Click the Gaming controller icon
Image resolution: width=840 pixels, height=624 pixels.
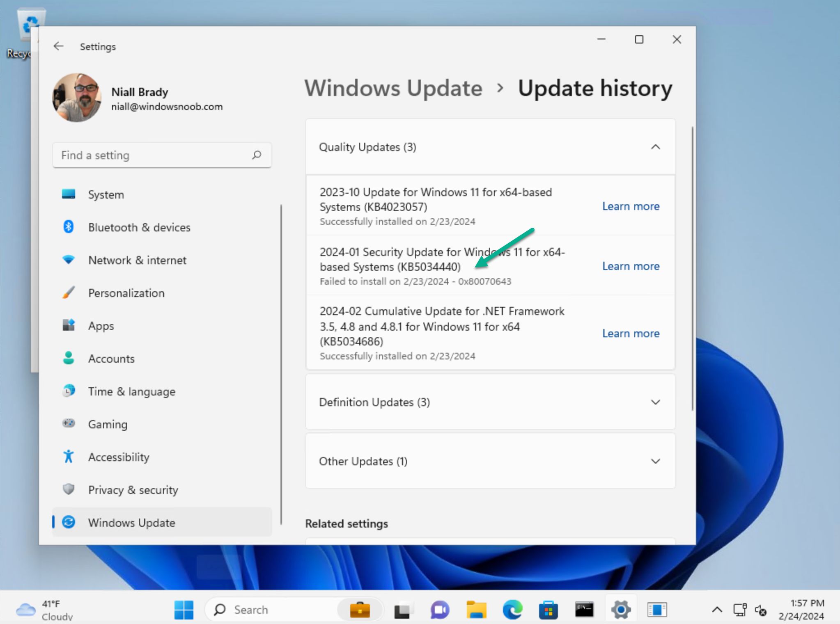pyautogui.click(x=69, y=423)
